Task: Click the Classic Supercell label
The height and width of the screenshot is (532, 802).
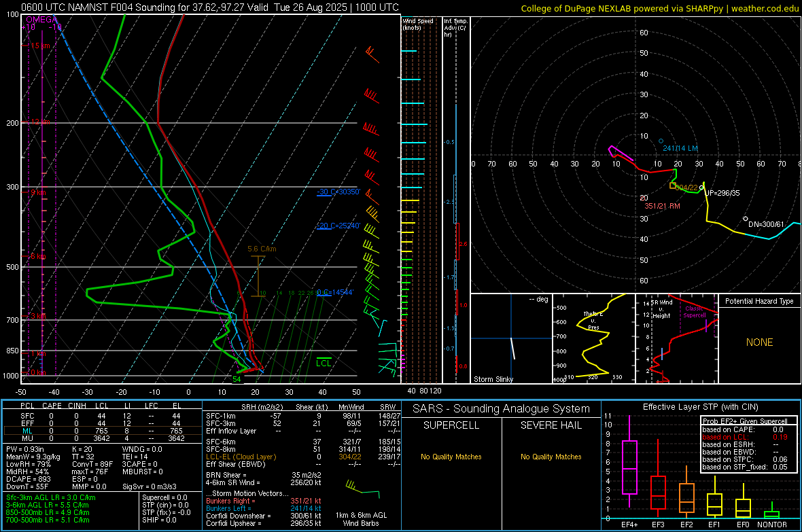Action: (695, 312)
